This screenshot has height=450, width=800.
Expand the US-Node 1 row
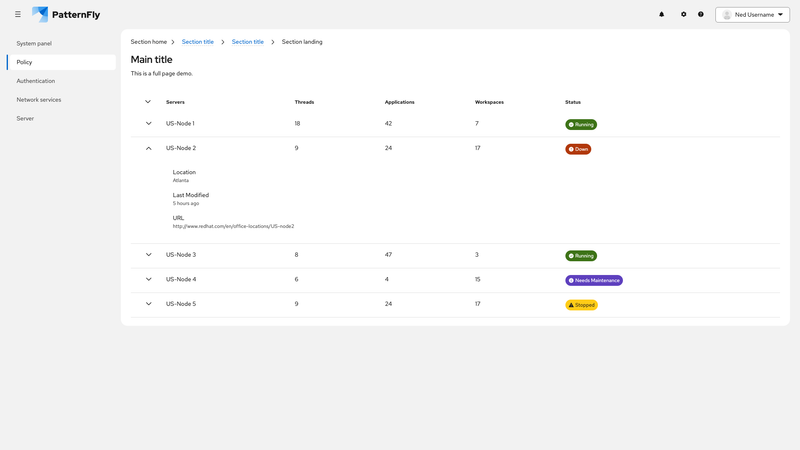pos(148,123)
